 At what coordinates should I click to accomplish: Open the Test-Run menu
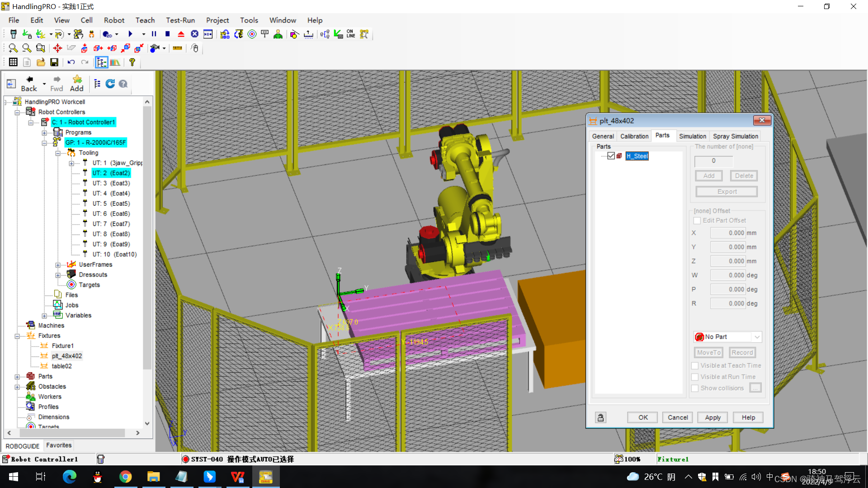180,20
